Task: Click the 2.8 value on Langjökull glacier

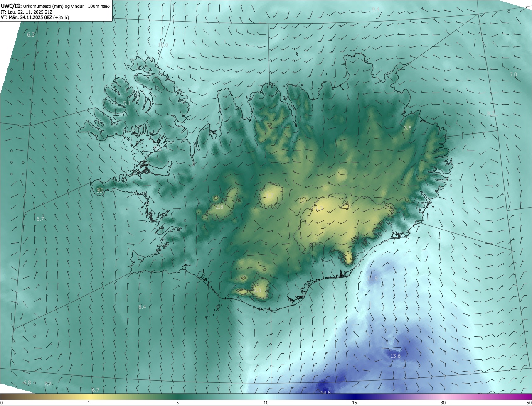Action: pyautogui.click(x=219, y=207)
